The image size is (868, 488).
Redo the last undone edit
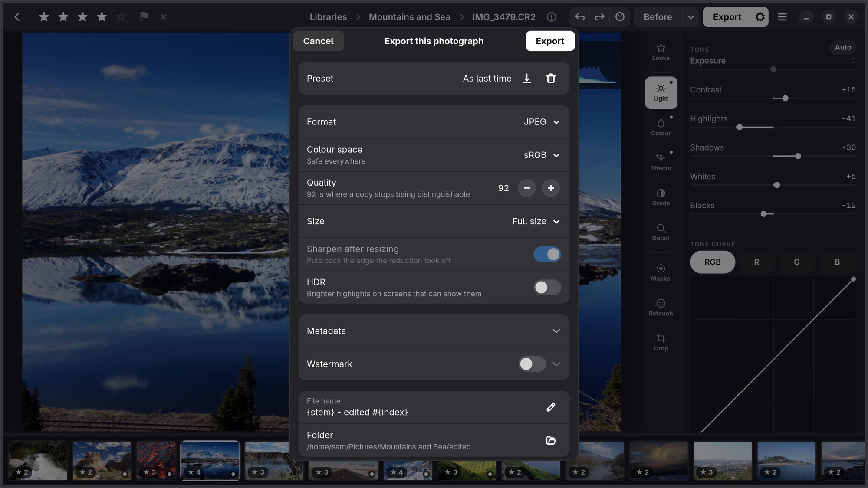click(600, 17)
